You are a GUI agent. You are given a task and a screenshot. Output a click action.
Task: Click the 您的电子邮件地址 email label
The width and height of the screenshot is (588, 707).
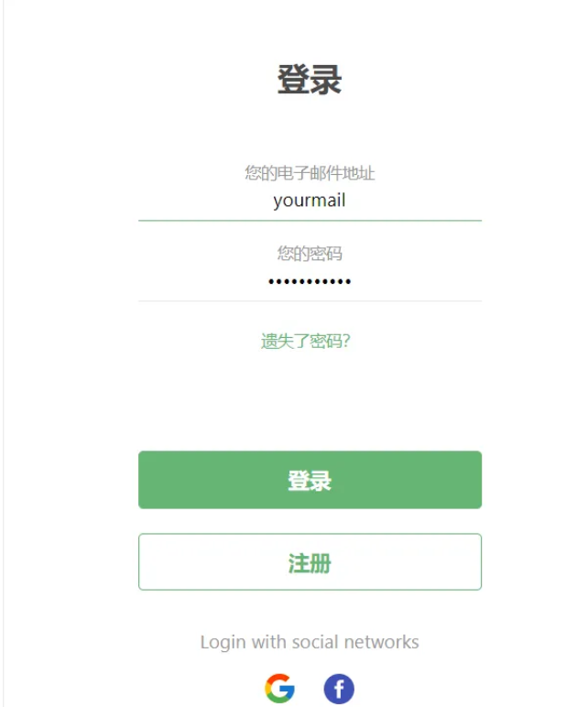tap(310, 173)
